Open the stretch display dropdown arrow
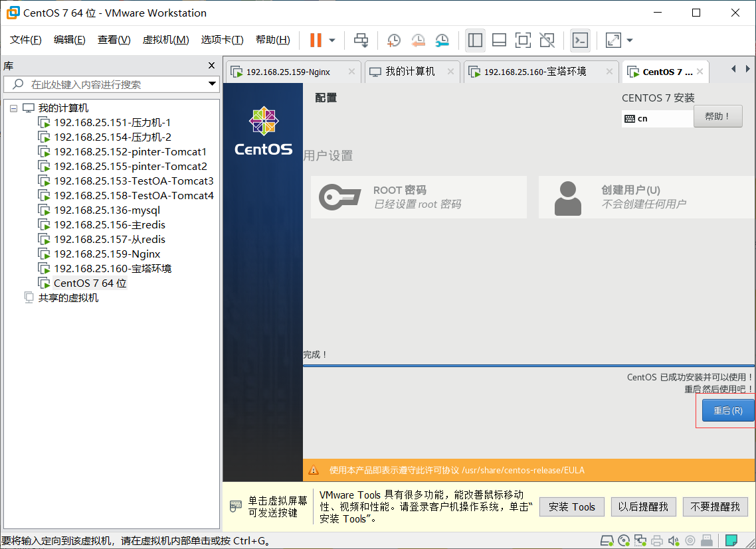Image resolution: width=756 pixels, height=549 pixels. pyautogui.click(x=630, y=40)
